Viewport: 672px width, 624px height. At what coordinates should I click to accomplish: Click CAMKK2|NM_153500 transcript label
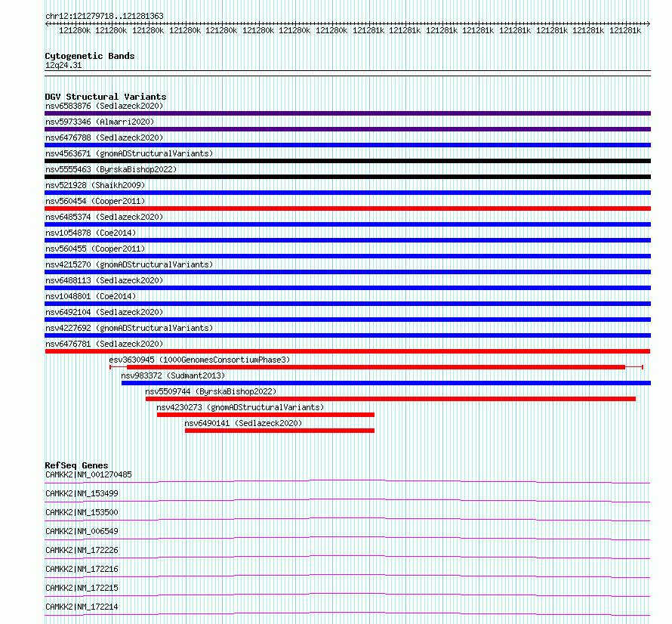[82, 512]
